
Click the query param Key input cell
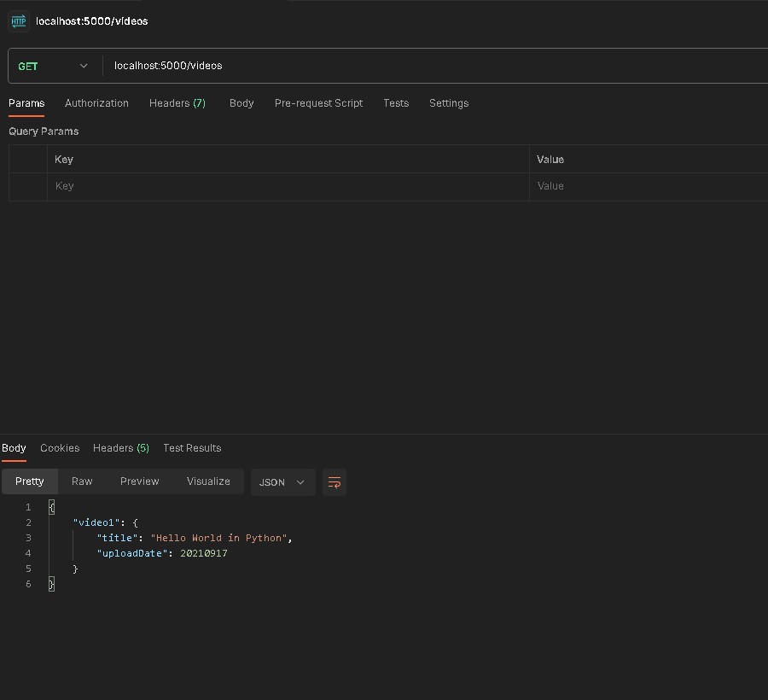(x=288, y=186)
